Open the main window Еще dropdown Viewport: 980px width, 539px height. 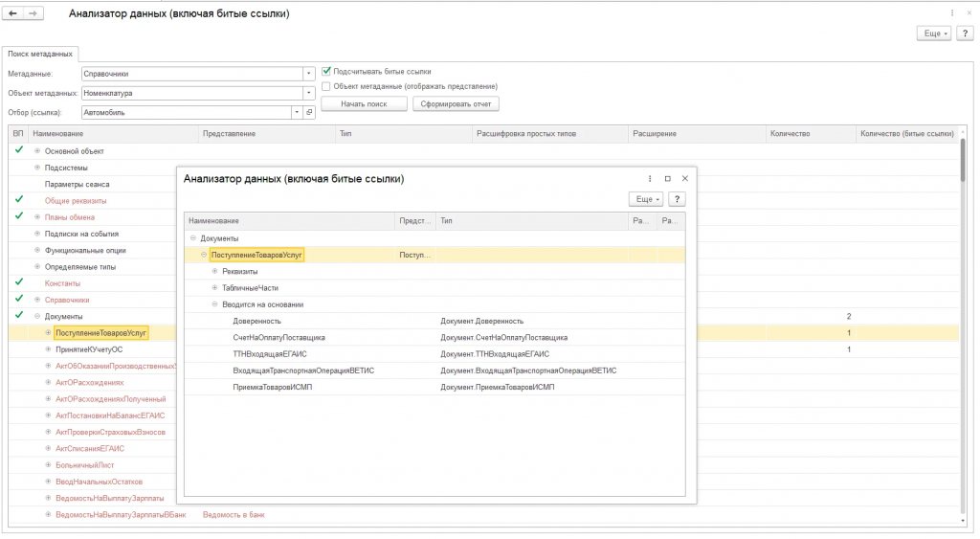934,34
